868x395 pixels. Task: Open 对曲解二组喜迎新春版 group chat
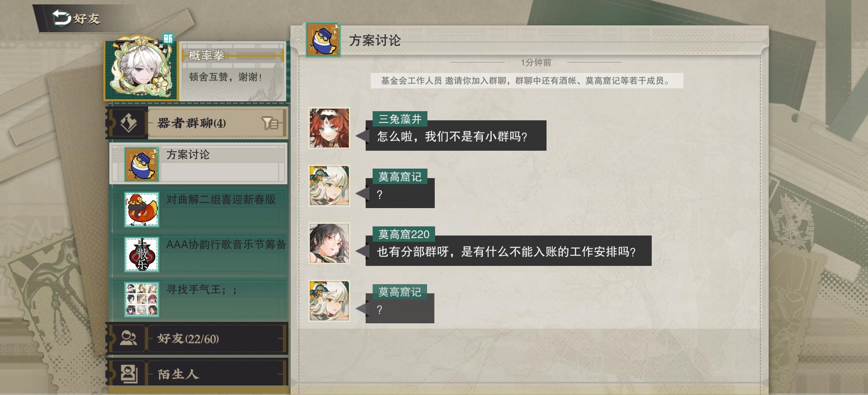pyautogui.click(x=198, y=209)
